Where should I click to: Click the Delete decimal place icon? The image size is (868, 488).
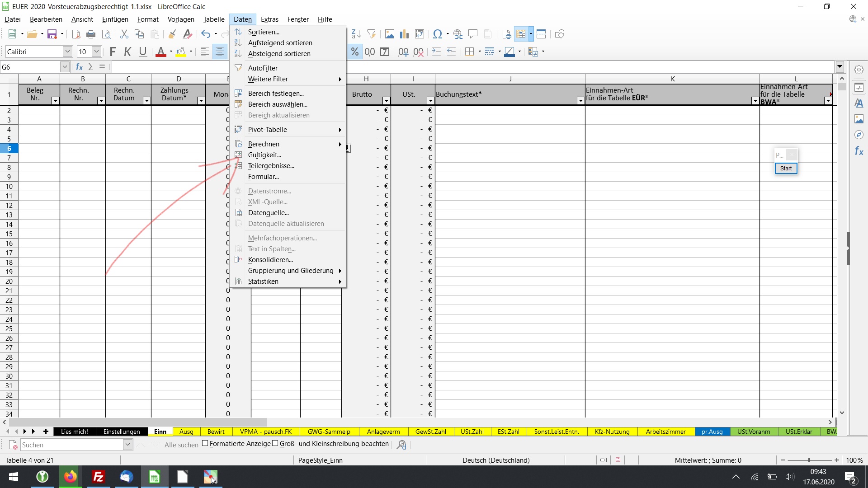[419, 52]
